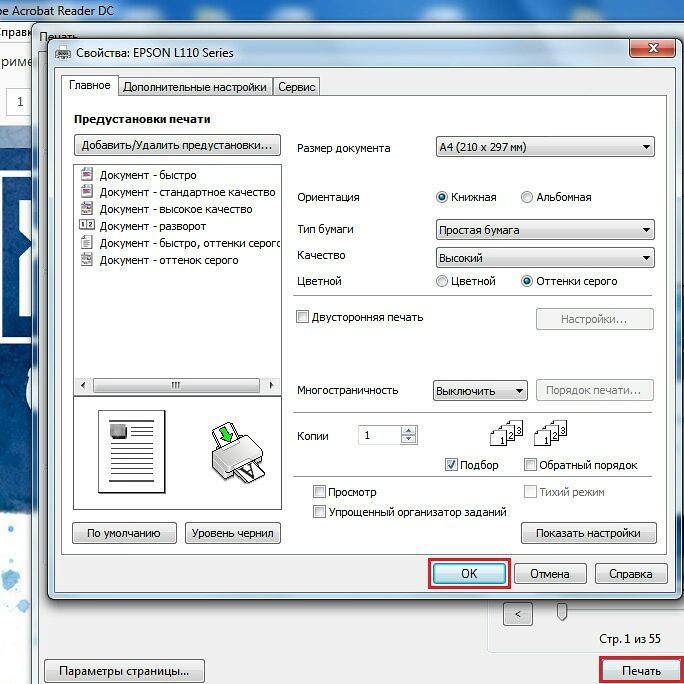Click the По умолчанию button

124,533
